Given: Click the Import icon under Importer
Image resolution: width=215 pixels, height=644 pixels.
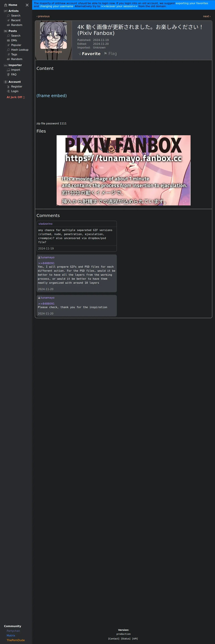Looking at the screenshot, I should click(8, 70).
